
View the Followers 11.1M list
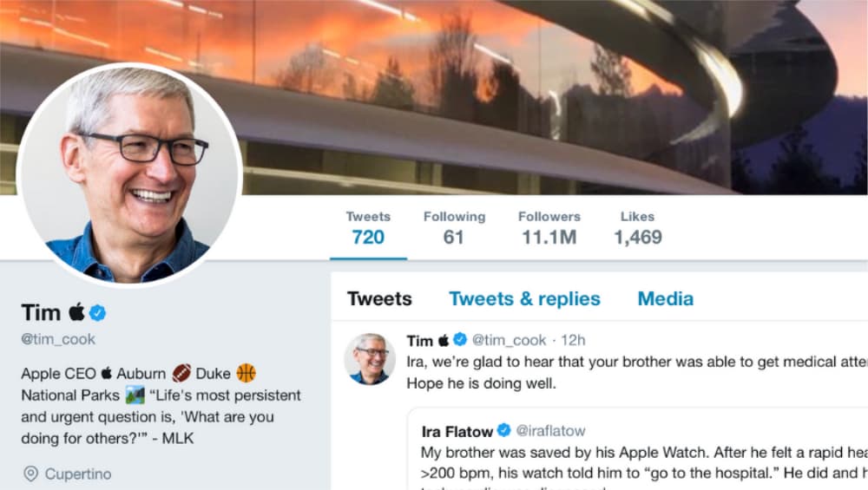[x=549, y=228]
